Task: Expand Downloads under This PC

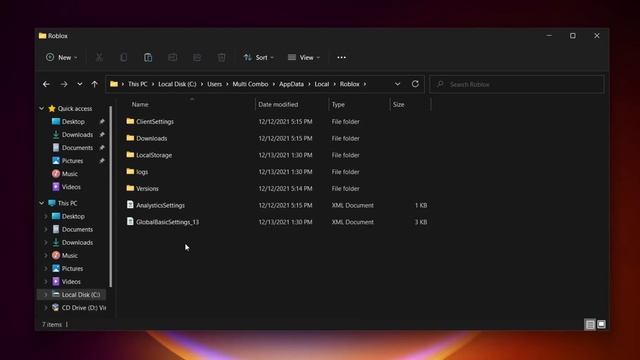Action: tap(46, 242)
